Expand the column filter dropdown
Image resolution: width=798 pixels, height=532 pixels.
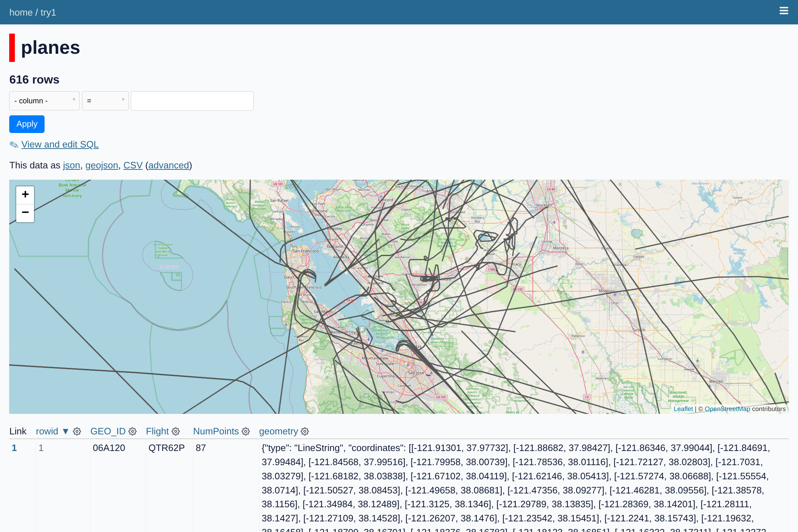(44, 101)
